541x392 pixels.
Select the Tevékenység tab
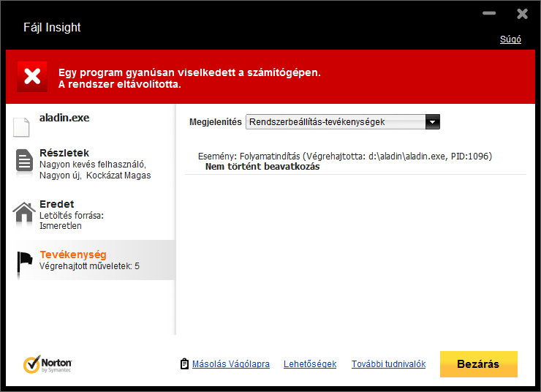(91, 260)
